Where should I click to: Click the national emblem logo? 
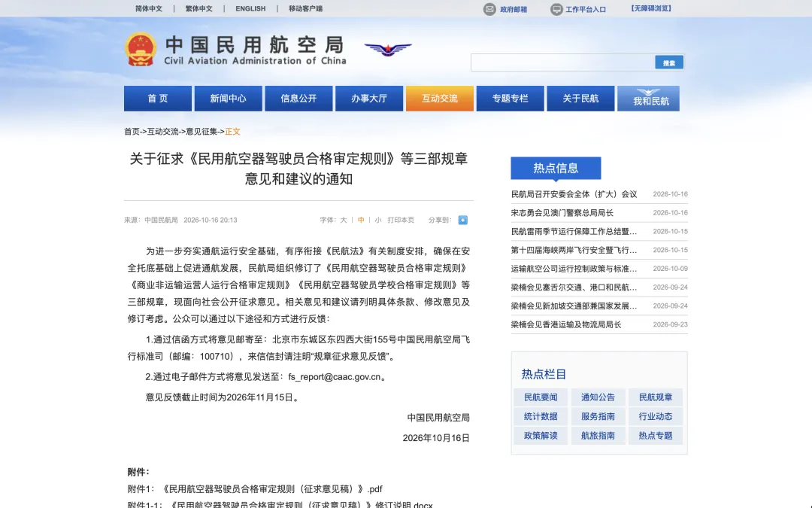click(141, 50)
